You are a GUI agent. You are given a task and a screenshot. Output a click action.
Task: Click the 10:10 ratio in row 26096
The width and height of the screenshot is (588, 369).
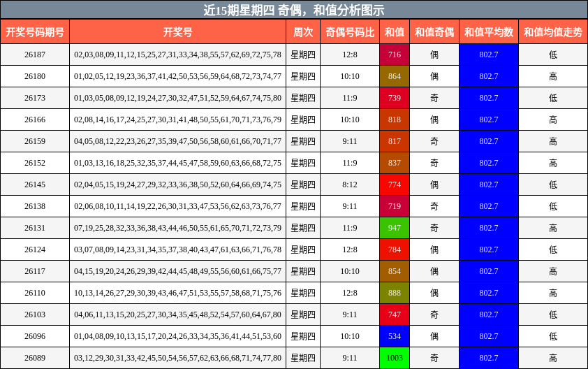tap(350, 336)
